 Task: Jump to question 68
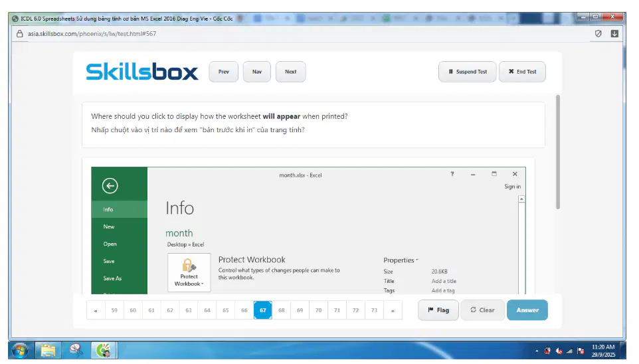281,310
